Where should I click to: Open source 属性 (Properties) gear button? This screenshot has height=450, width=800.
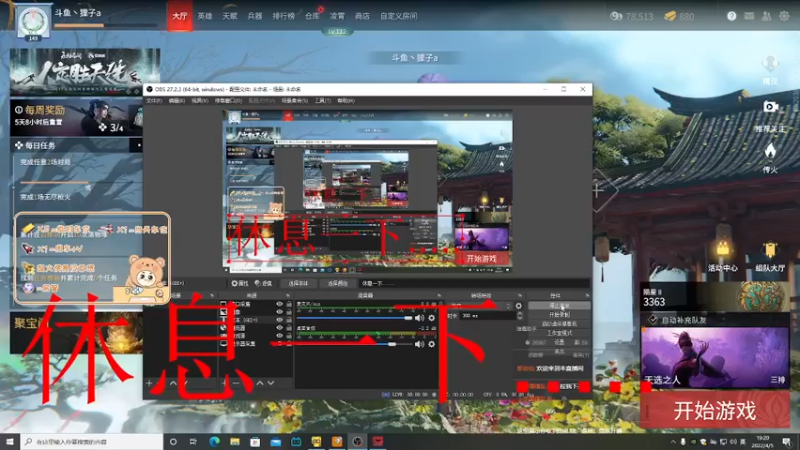click(x=239, y=283)
